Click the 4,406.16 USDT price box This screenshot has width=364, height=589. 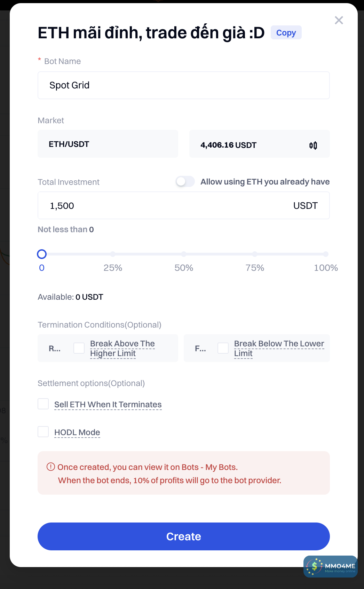244,144
